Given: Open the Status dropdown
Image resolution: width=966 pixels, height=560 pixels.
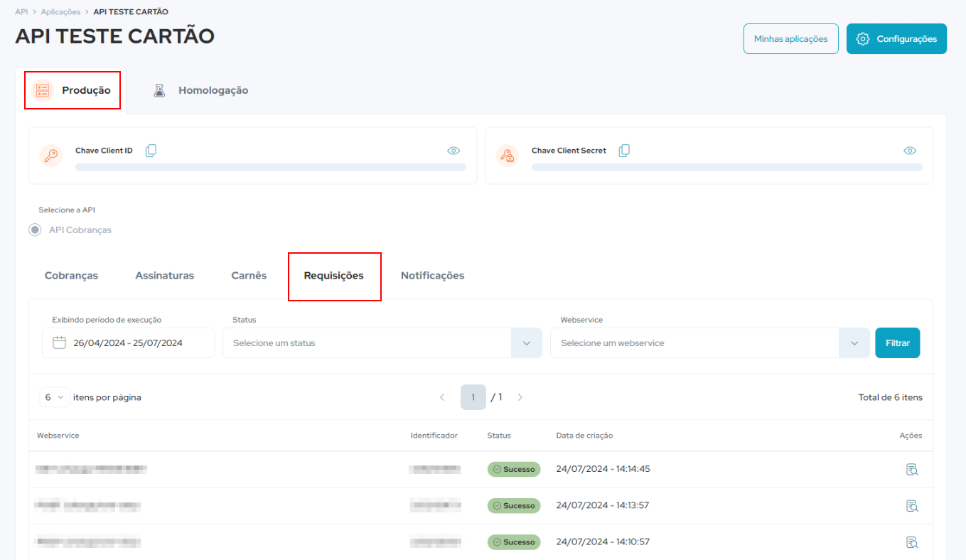Looking at the screenshot, I should pyautogui.click(x=382, y=343).
